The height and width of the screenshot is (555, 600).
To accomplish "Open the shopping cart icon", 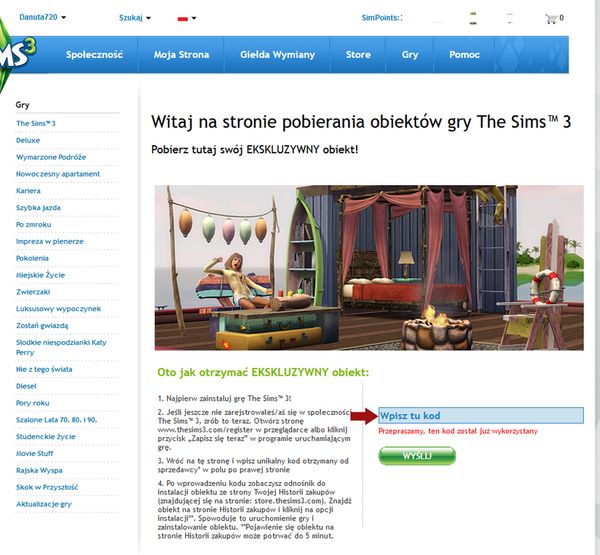I will point(551,18).
